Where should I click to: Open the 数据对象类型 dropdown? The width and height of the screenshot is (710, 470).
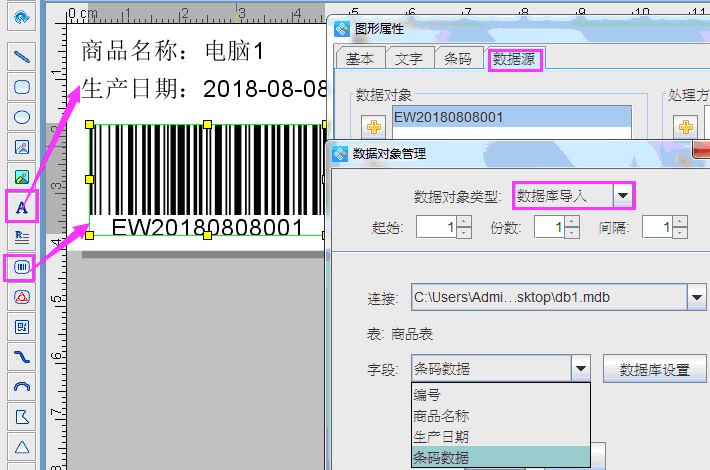click(x=623, y=195)
